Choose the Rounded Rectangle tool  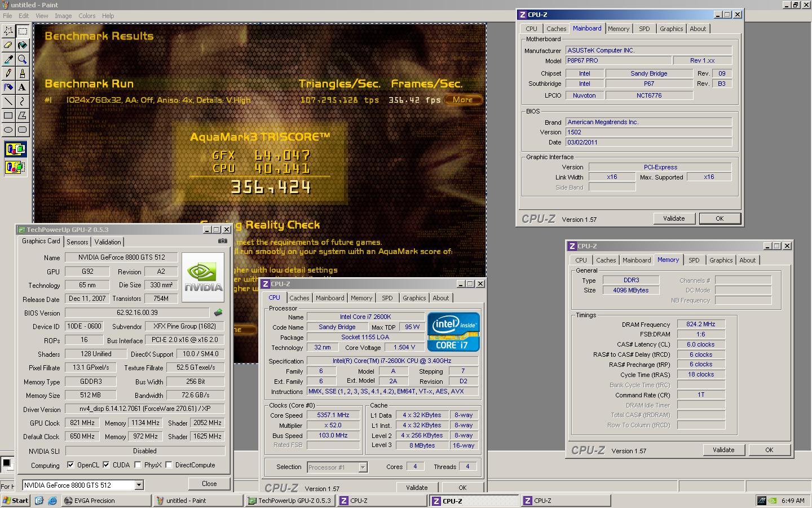click(x=23, y=130)
